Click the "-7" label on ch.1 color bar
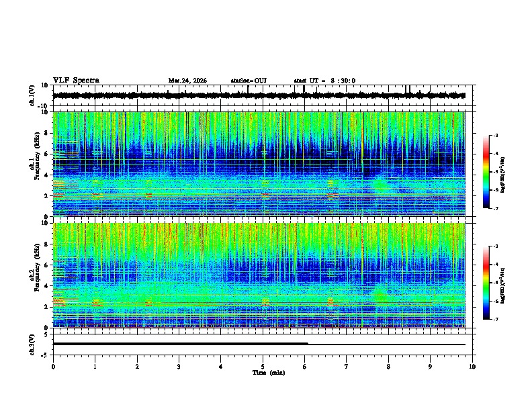This screenshot has height=411, width=532. coord(495,208)
